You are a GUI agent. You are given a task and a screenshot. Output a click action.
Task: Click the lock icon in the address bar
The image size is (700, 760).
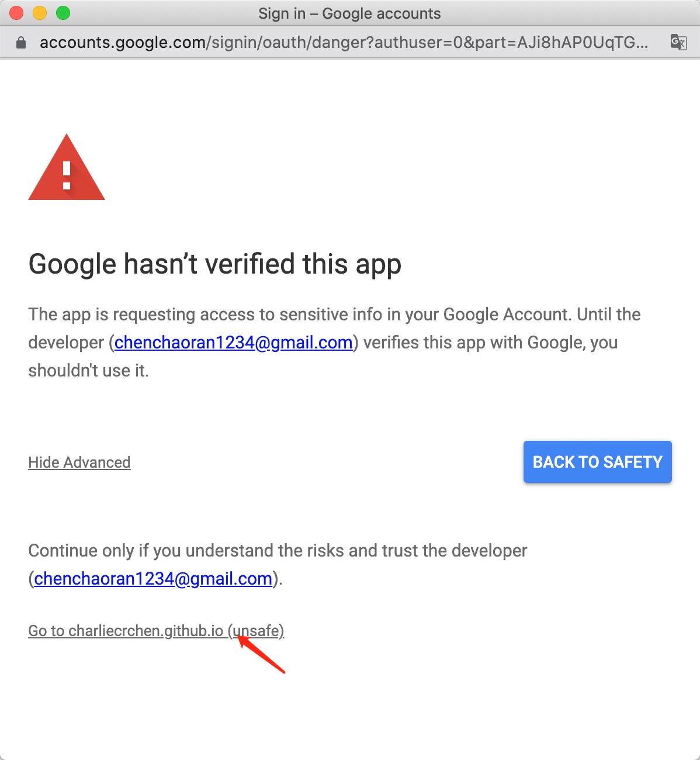[21, 43]
